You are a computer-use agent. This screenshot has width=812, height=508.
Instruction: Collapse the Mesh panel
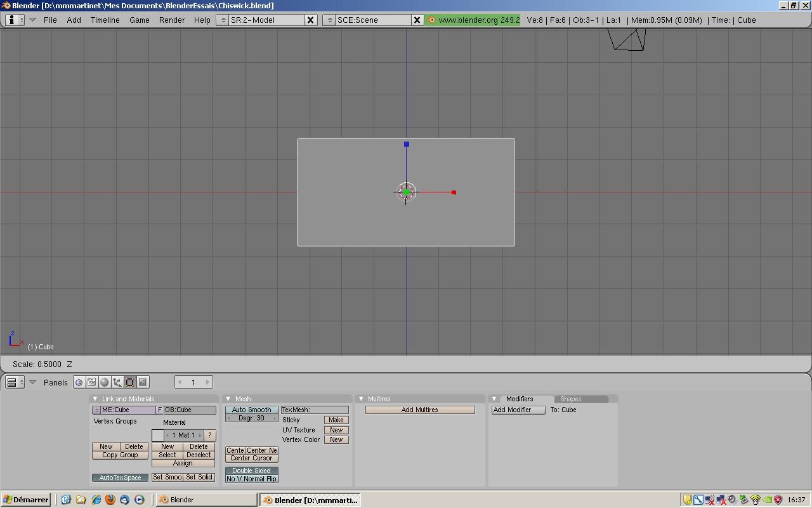point(228,399)
